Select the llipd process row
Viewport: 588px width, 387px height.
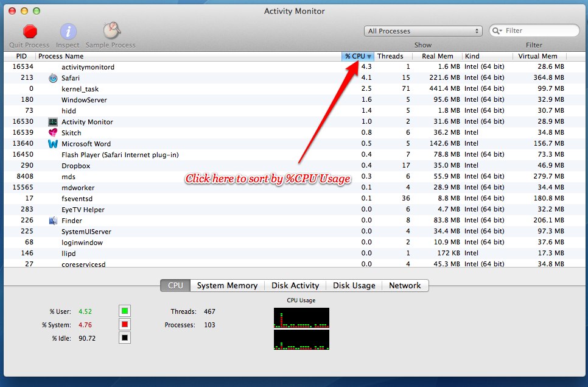click(x=294, y=254)
